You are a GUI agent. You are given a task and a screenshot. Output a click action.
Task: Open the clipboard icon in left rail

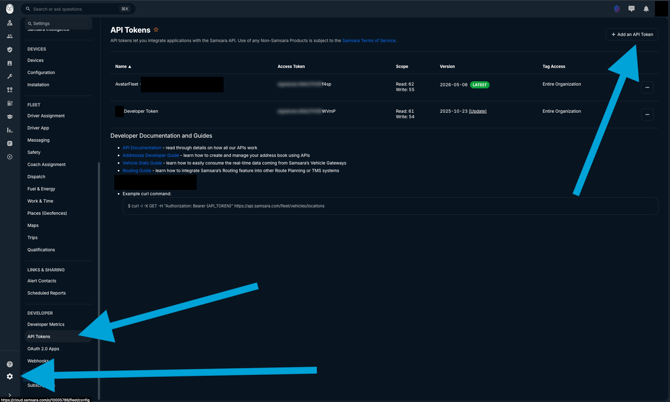tap(9, 63)
